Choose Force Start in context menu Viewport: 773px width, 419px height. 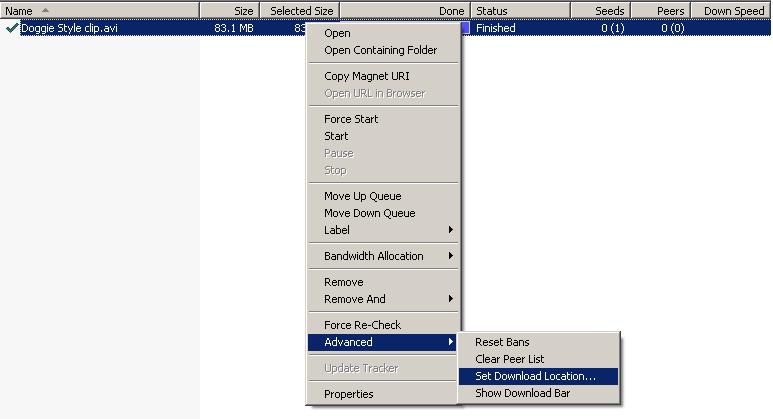(x=351, y=119)
